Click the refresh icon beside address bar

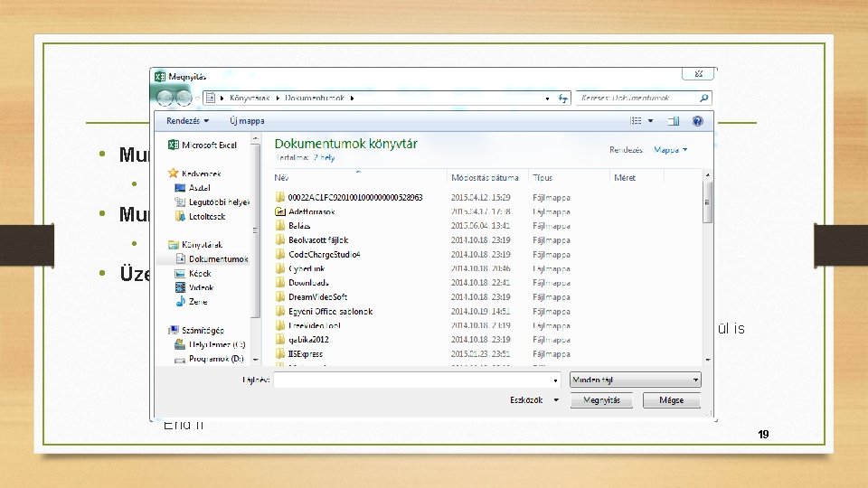tap(563, 98)
